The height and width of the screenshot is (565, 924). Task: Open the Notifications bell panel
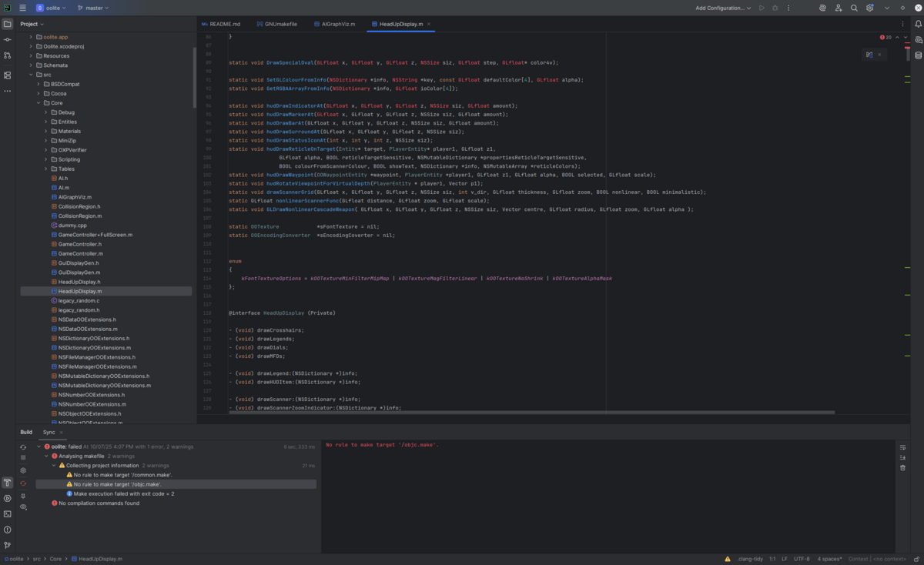pos(918,24)
